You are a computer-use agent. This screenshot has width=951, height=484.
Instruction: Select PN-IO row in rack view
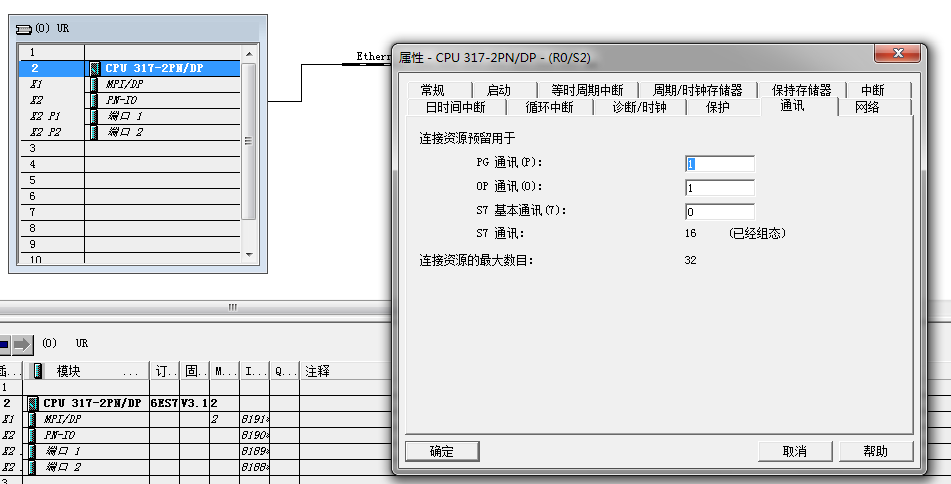click(130, 100)
